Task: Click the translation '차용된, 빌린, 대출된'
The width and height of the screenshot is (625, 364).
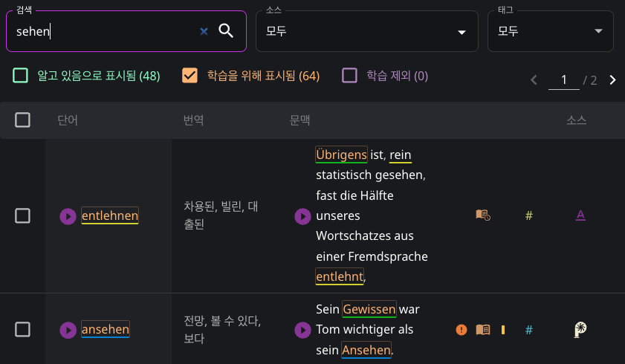Action: tap(221, 215)
